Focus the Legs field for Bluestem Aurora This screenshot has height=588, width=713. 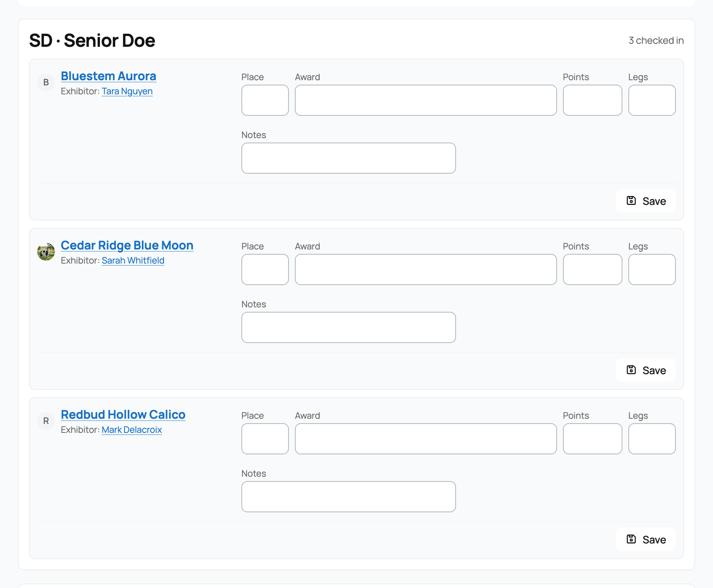[652, 100]
